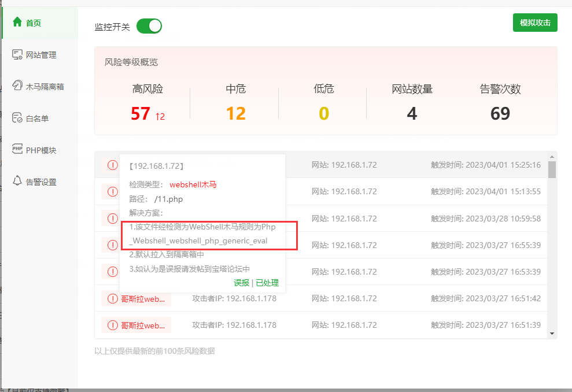Screen dimensions: 572x392
Task: Open 网站管理 via its monitor icon
Action: tap(17, 55)
